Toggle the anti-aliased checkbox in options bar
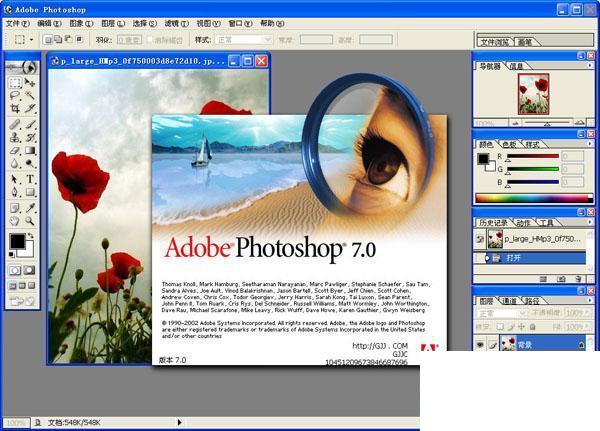 pyautogui.click(x=150, y=39)
